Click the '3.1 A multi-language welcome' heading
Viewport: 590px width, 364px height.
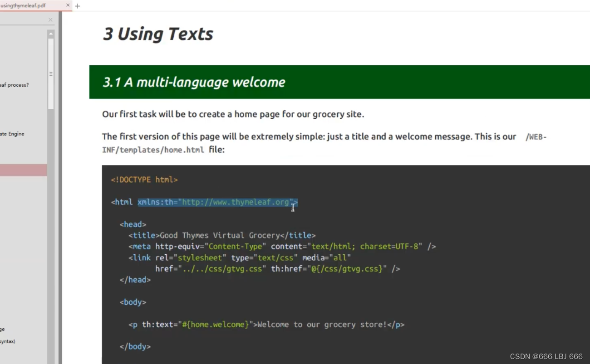coord(194,82)
